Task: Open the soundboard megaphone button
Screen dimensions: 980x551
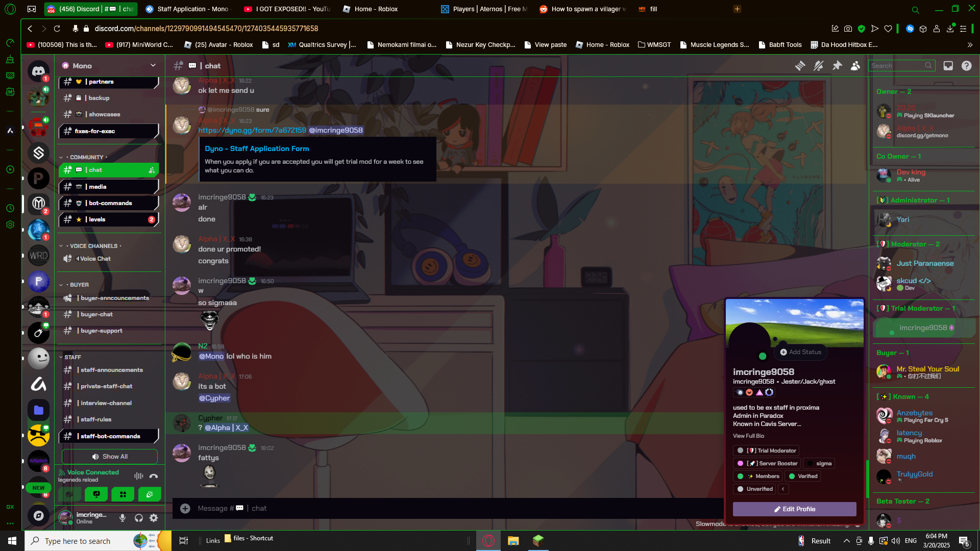Action: (150, 494)
